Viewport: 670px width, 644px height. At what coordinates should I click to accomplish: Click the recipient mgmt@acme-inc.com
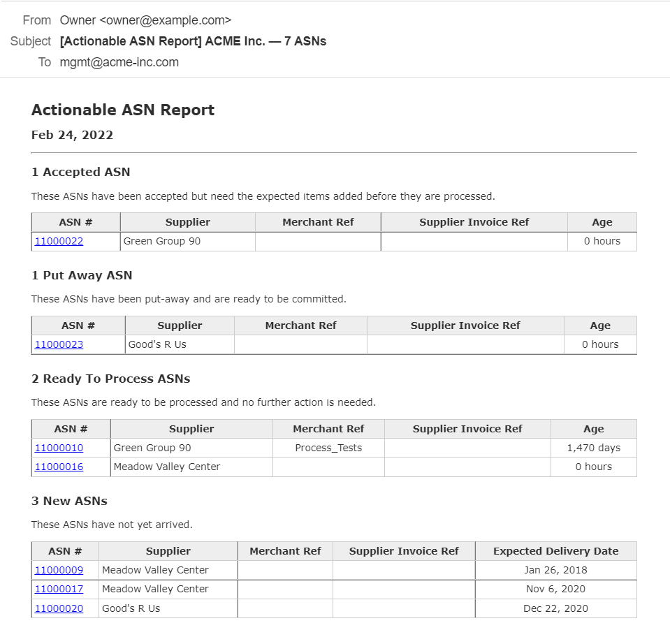pyautogui.click(x=119, y=62)
